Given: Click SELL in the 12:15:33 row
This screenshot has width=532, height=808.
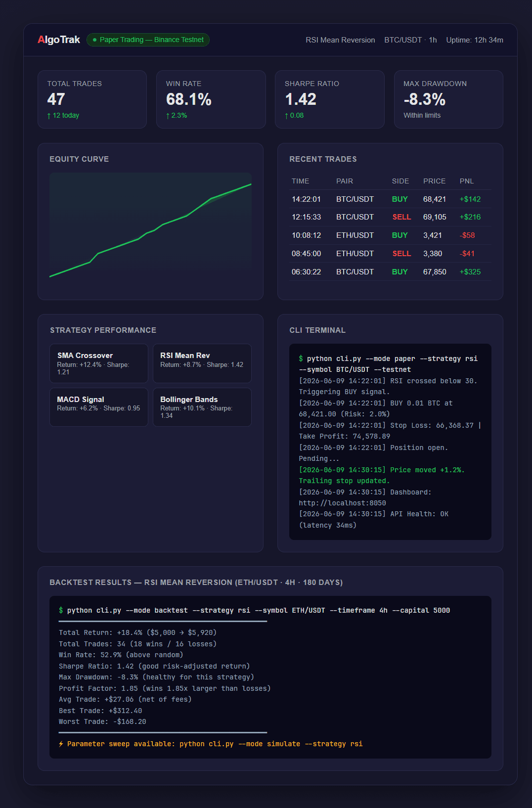Looking at the screenshot, I should pos(401,217).
